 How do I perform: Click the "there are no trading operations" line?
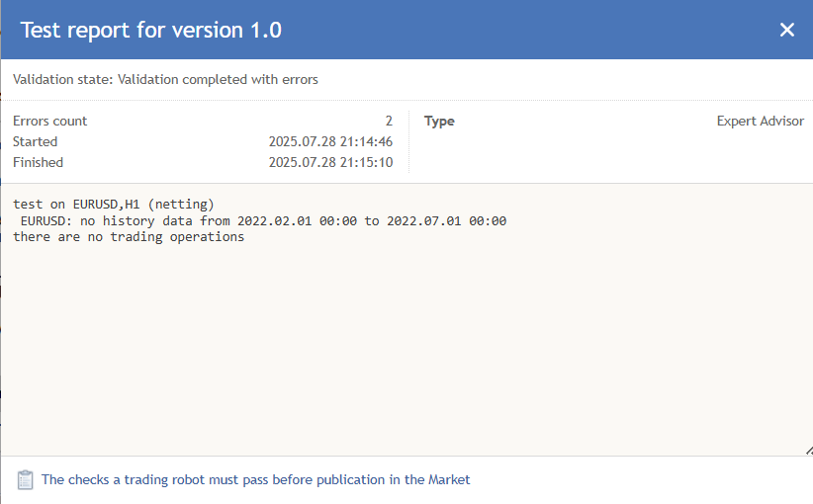tap(129, 237)
